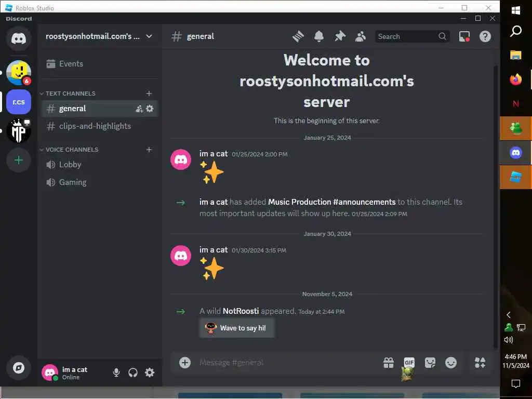Open Explore Discoverable Servers compass icon
532x399 pixels.
[18, 368]
